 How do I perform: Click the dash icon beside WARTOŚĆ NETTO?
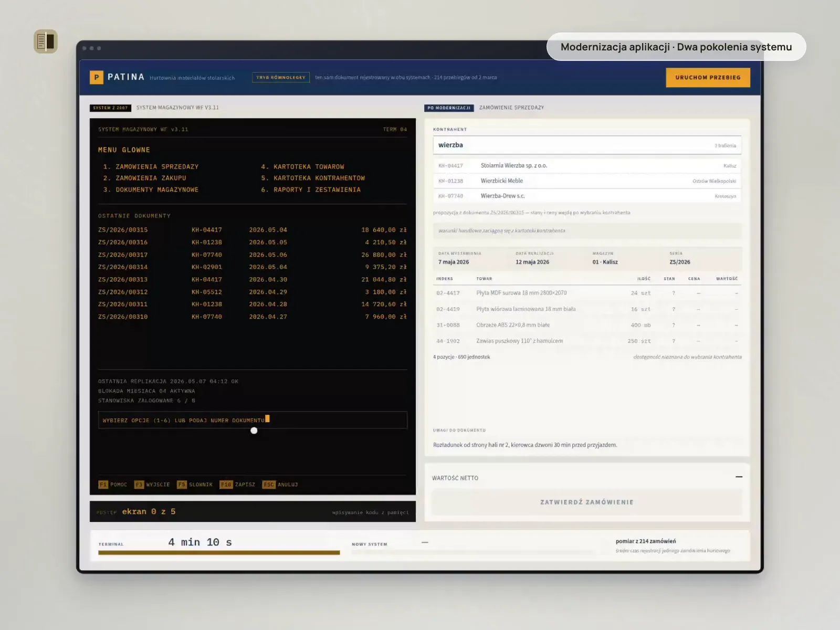739,477
